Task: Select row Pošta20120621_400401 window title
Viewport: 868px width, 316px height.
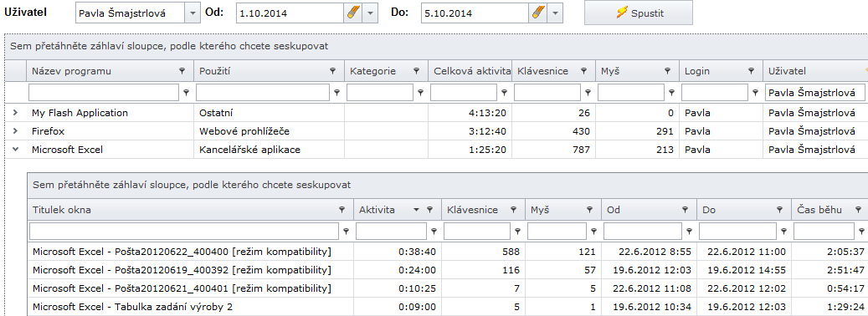Action: tap(182, 288)
